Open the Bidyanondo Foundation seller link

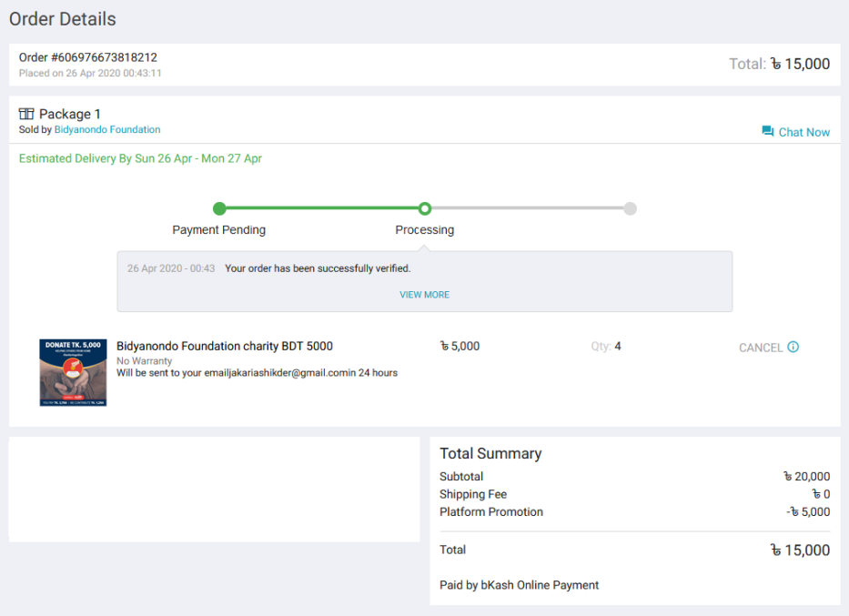107,129
